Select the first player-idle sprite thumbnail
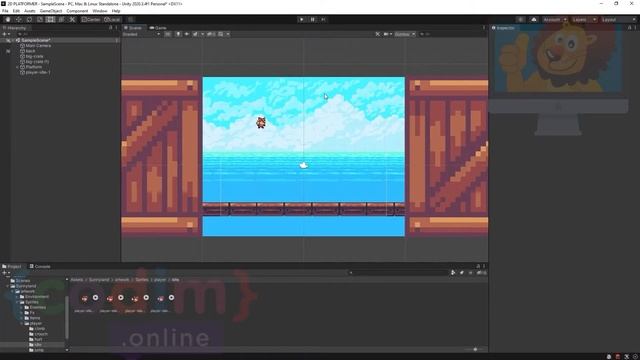The width and height of the screenshot is (640, 360). tap(84, 298)
